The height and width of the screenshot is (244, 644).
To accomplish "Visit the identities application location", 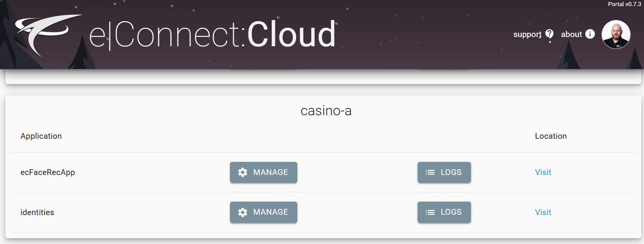I will [543, 212].
